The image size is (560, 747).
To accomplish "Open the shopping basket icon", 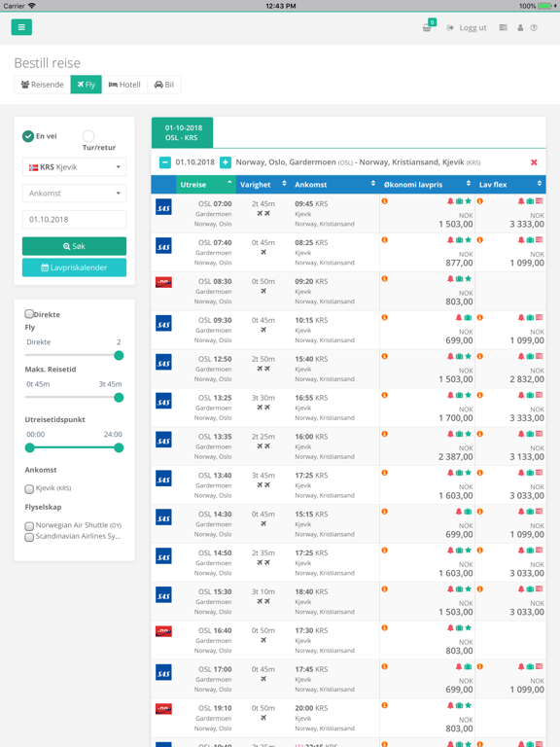I will pos(427,27).
